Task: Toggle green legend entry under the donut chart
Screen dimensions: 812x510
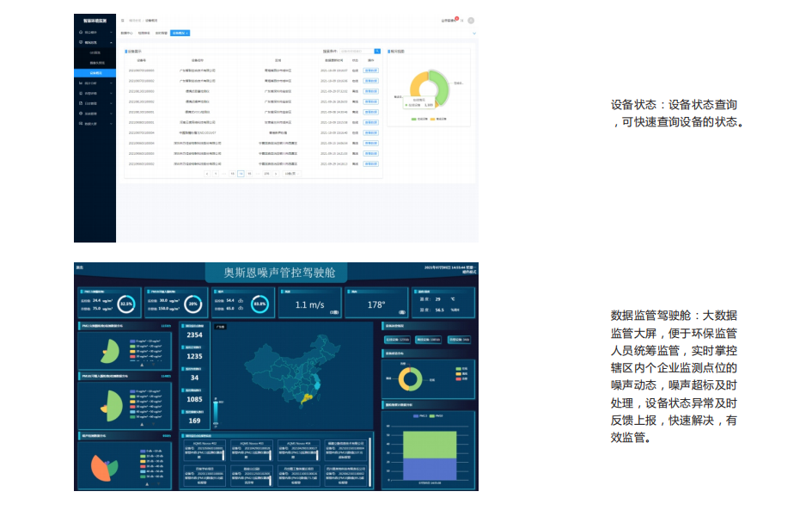Action: (x=419, y=120)
